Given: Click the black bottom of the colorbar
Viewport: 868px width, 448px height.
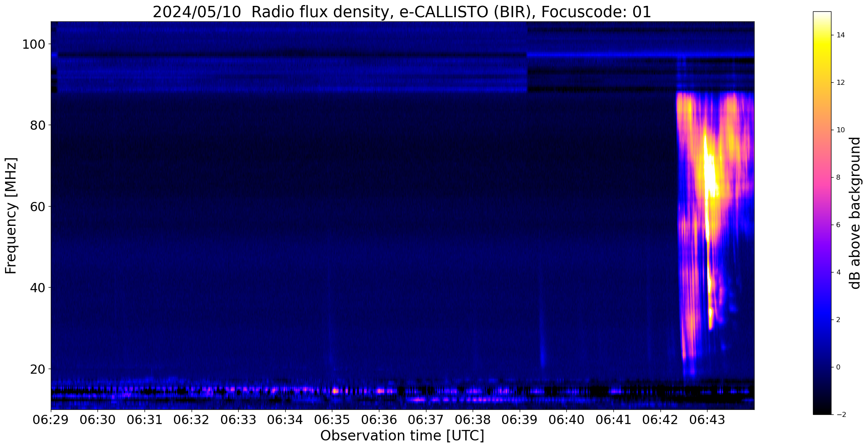Looking at the screenshot, I should click(822, 411).
